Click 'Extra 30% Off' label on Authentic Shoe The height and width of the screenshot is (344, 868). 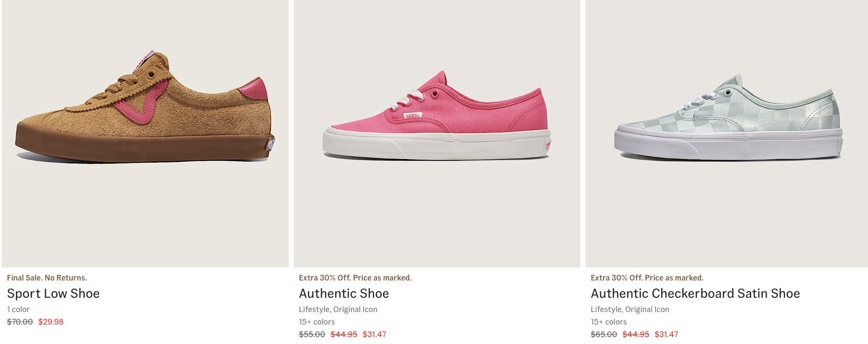(x=355, y=278)
